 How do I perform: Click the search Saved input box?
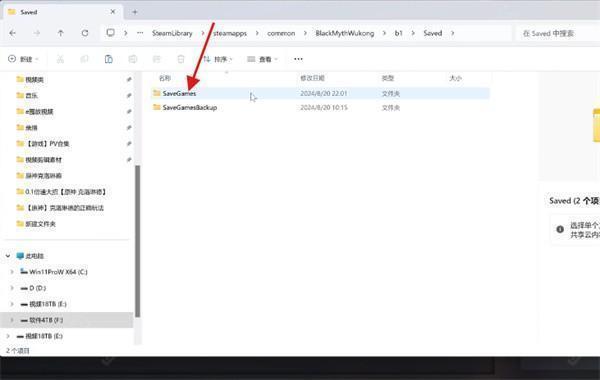point(557,33)
